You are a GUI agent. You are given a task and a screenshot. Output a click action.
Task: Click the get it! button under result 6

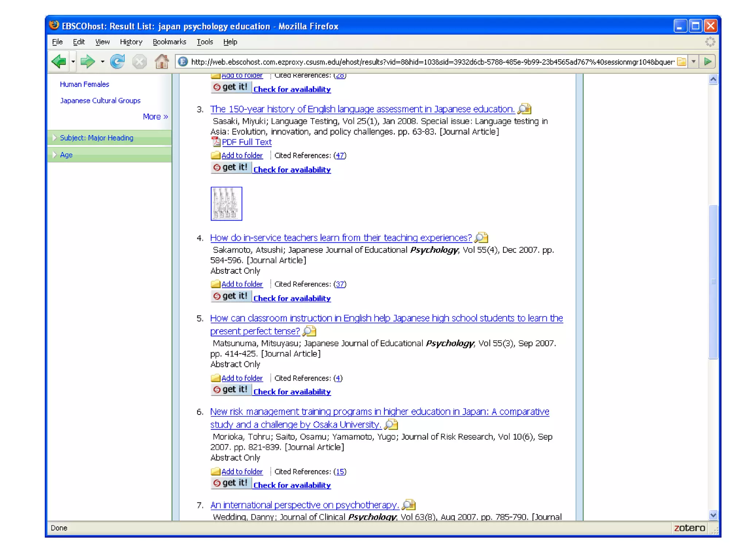click(231, 483)
